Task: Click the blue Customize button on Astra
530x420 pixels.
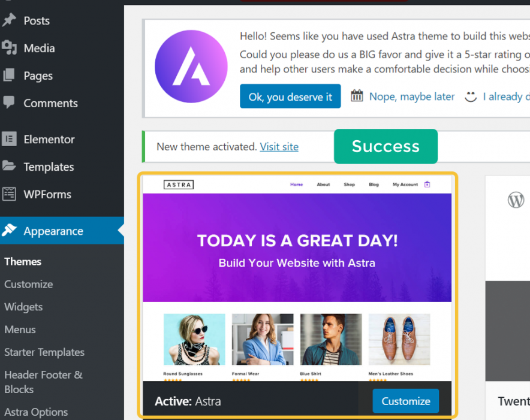Action: (406, 401)
